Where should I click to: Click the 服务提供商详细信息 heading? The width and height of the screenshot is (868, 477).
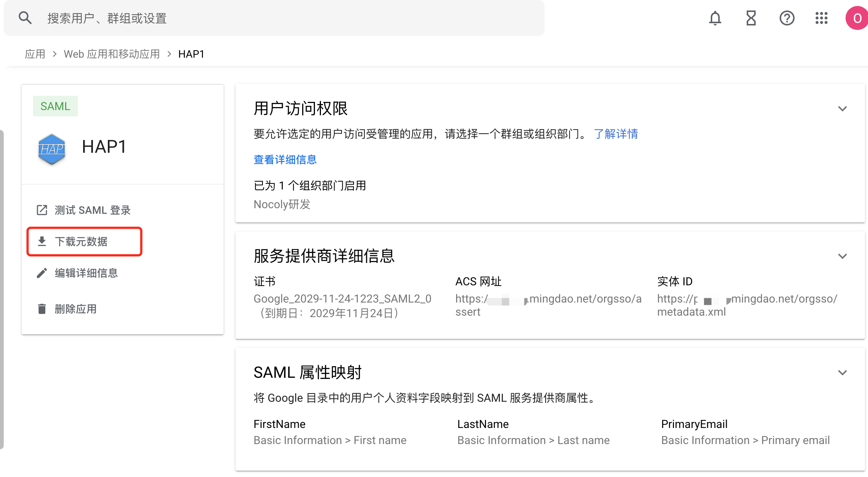324,256
